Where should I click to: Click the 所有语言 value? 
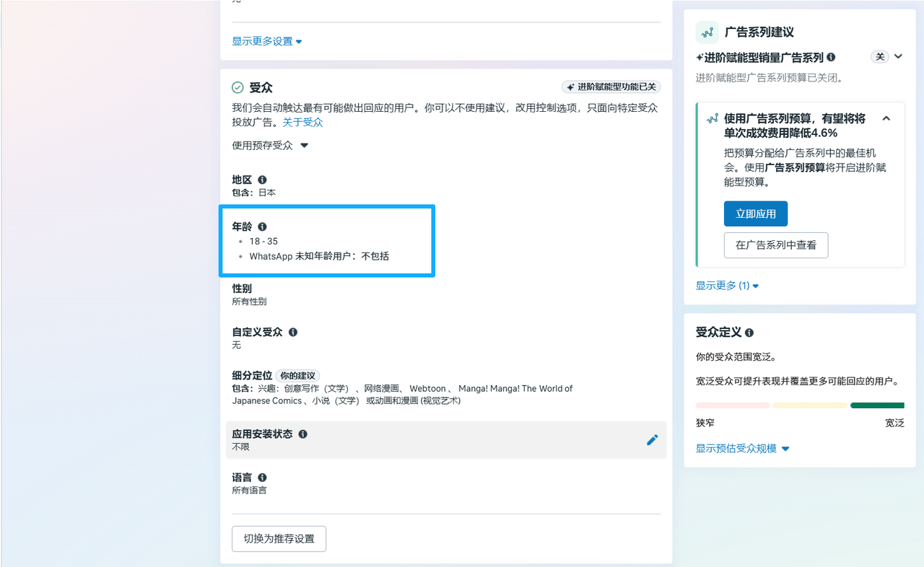pos(249,491)
